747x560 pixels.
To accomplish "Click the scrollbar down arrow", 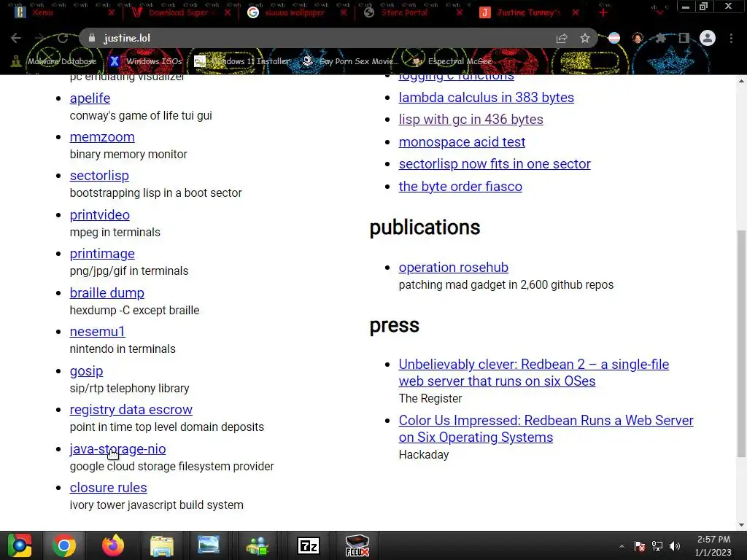I will click(741, 525).
